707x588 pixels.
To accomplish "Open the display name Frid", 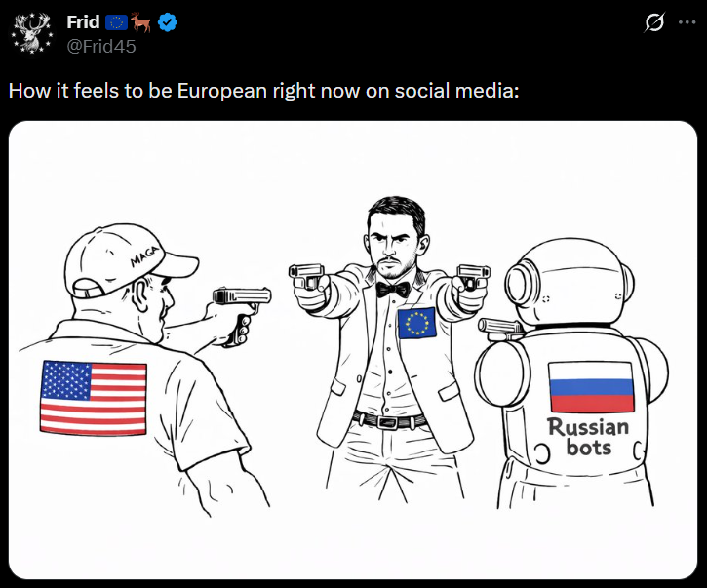I will 83,22.
